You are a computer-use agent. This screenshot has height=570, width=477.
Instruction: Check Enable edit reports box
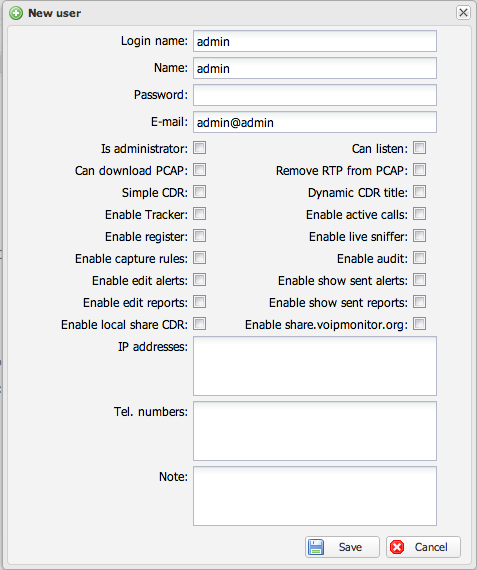(200, 302)
